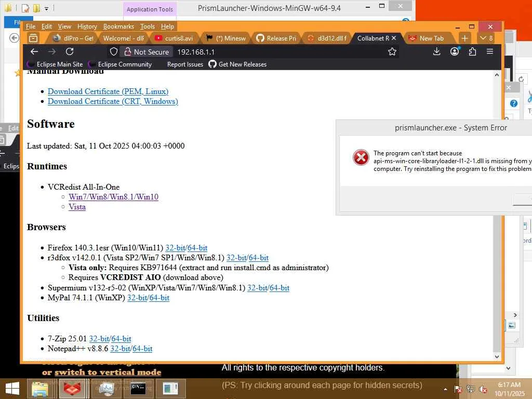532x399 pixels.
Task: Open the Help menu in browser
Action: 167,26
